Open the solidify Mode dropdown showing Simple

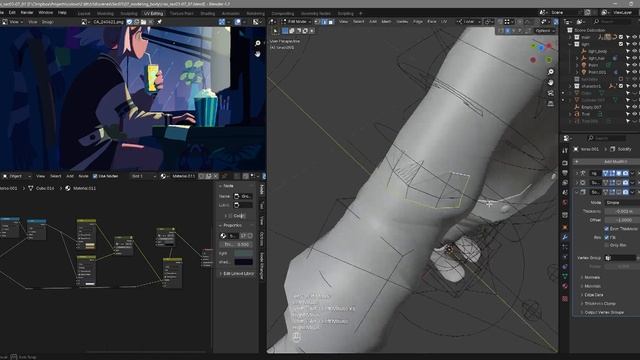pyautogui.click(x=622, y=202)
